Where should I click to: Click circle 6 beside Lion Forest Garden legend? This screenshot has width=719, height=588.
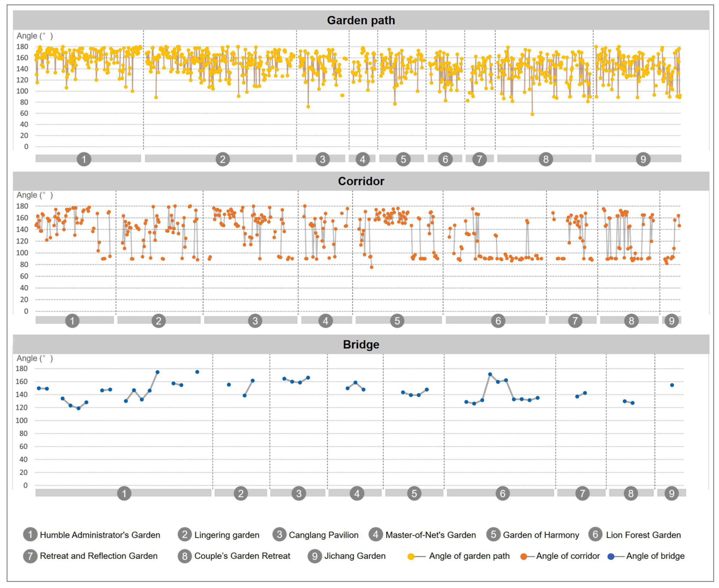click(595, 535)
